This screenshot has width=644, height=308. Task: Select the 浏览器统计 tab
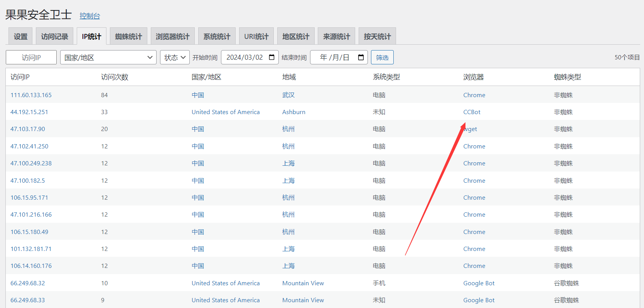(172, 37)
